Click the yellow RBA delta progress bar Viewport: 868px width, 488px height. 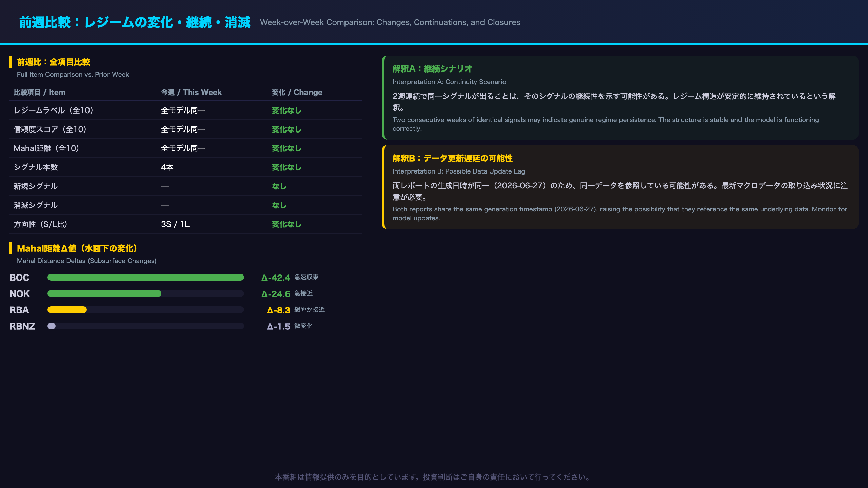click(x=67, y=310)
